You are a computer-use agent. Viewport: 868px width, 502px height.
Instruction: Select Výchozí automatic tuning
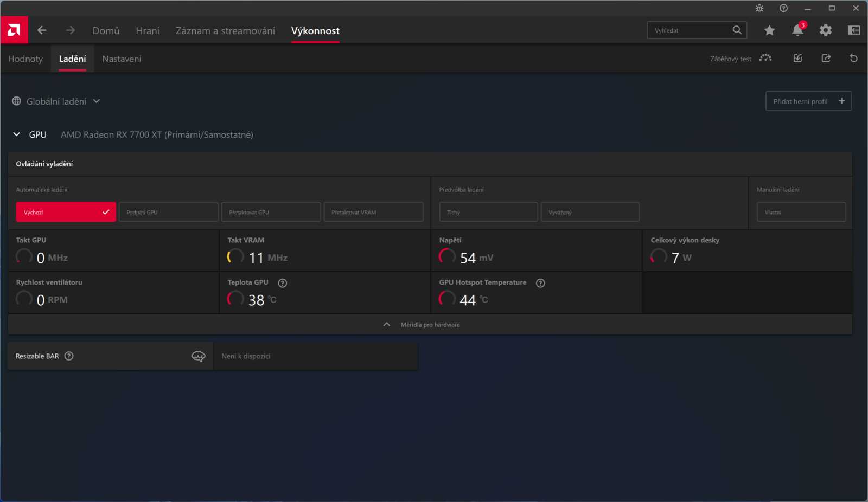66,212
